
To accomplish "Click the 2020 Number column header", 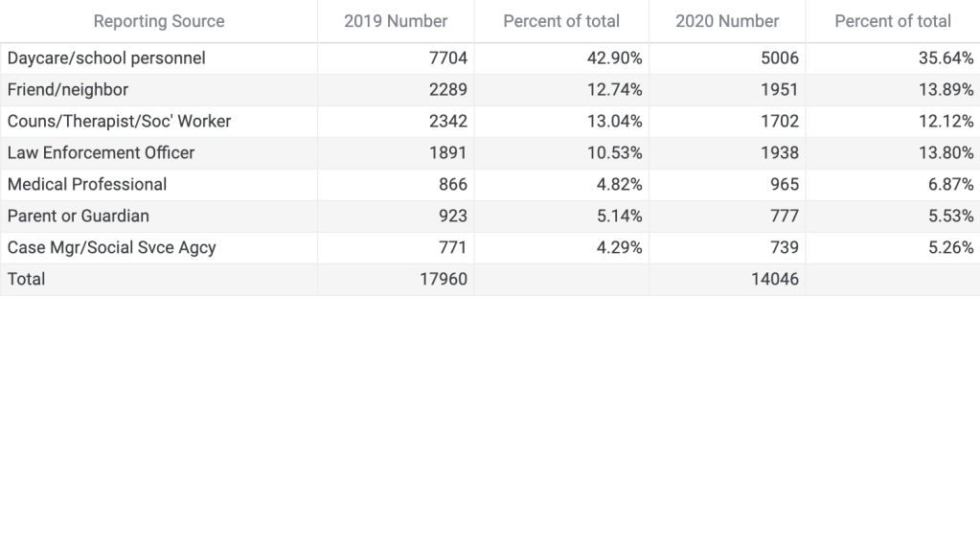I will tap(727, 21).
